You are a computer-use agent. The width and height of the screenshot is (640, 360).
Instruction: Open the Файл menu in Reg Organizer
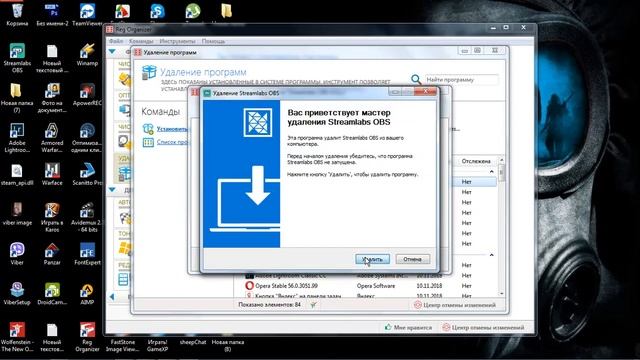point(116,41)
